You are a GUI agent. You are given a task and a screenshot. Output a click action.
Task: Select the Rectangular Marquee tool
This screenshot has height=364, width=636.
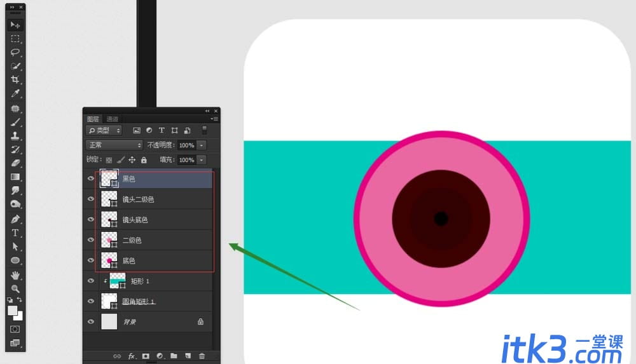tap(15, 39)
